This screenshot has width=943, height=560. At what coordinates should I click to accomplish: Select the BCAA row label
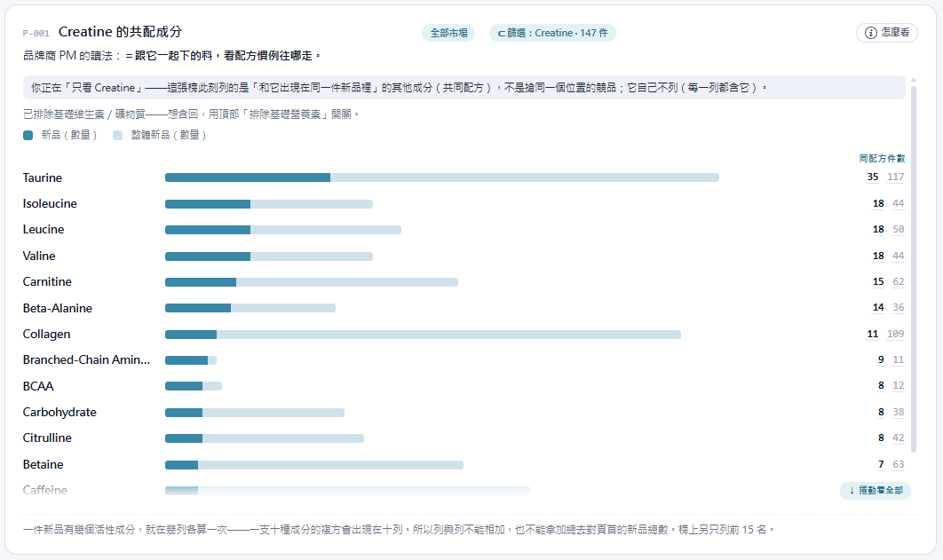click(38, 386)
